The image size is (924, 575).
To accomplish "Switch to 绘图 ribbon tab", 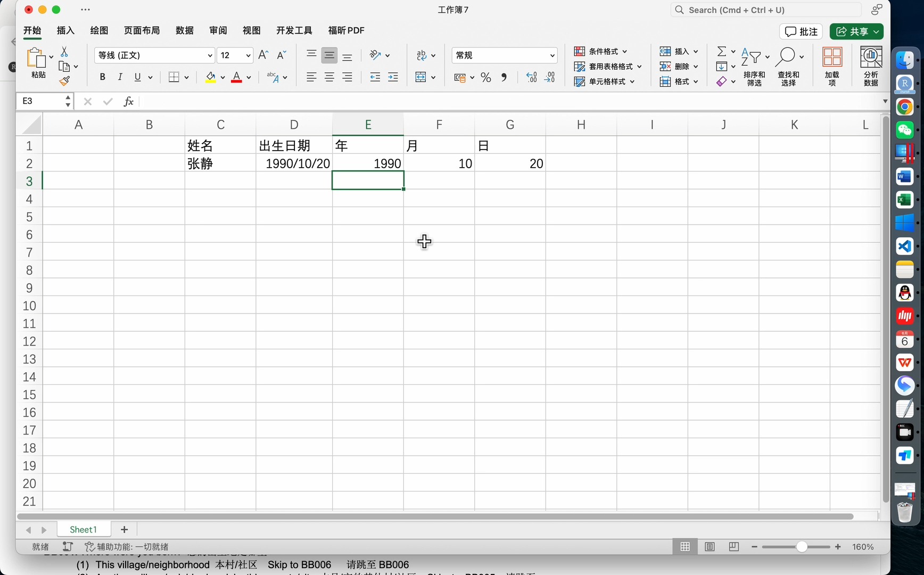I will (x=99, y=30).
